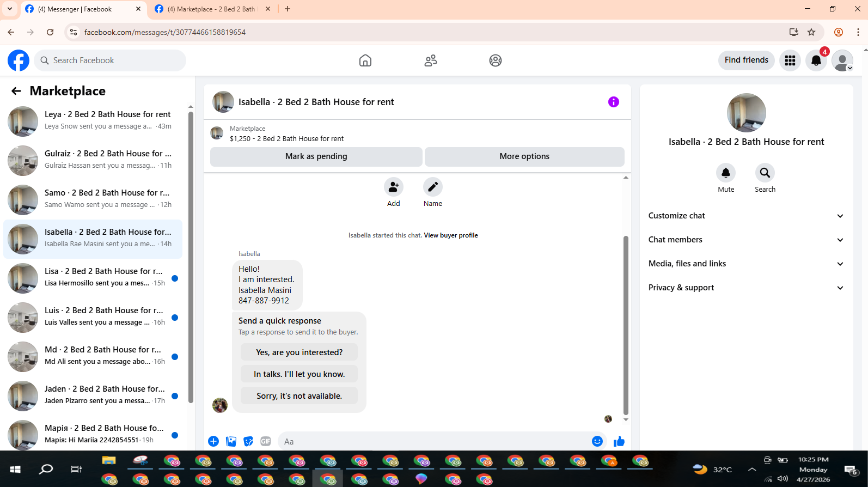Click the Facebook logo icon

coord(19,60)
